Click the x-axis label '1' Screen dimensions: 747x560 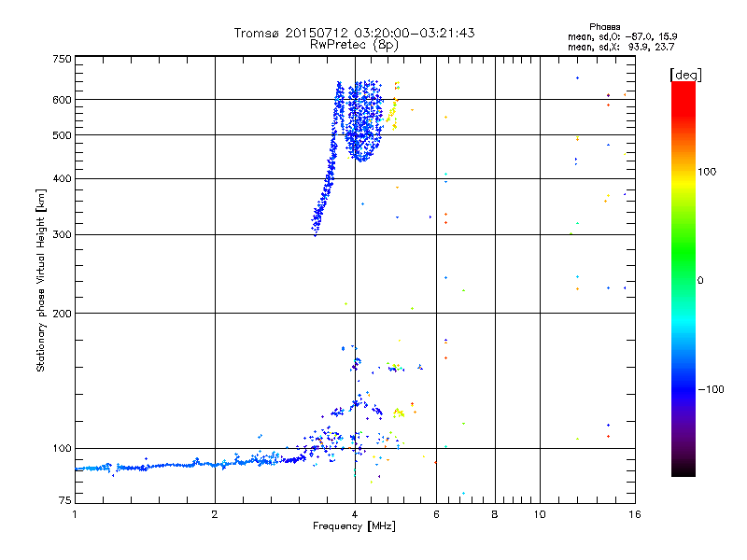click(75, 514)
